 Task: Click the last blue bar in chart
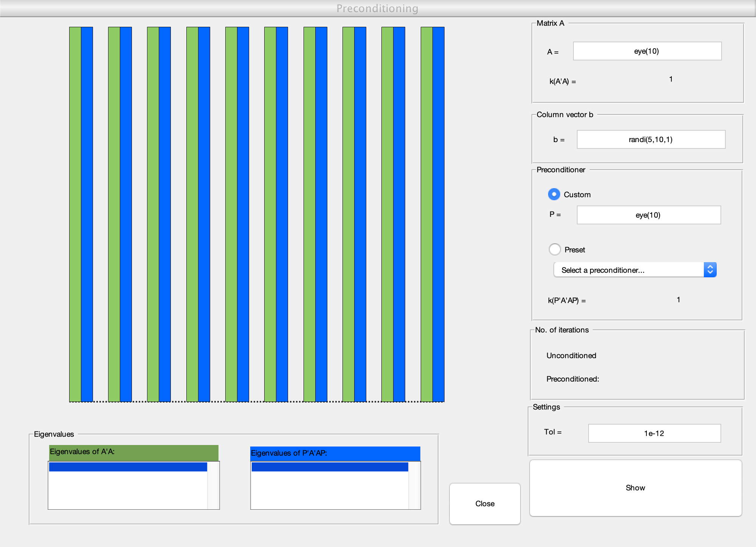coord(438,214)
